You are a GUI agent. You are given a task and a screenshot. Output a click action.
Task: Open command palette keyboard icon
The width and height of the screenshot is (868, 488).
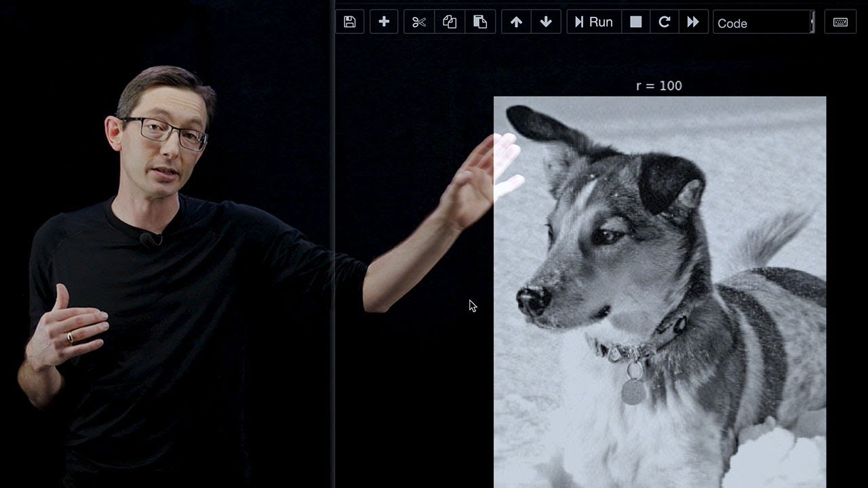point(840,22)
